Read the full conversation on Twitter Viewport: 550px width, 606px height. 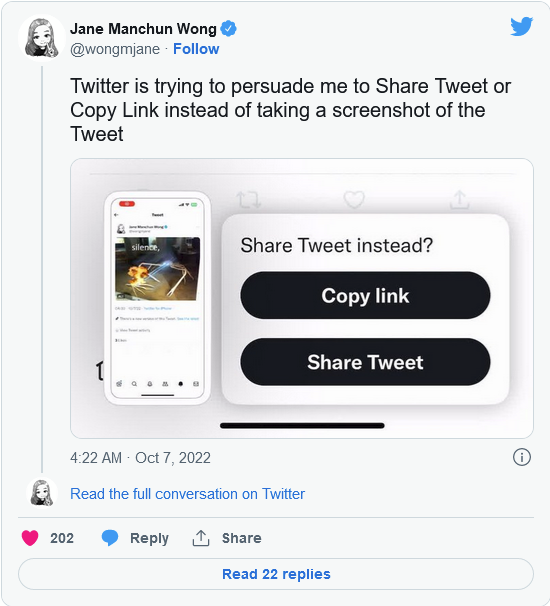click(x=187, y=494)
